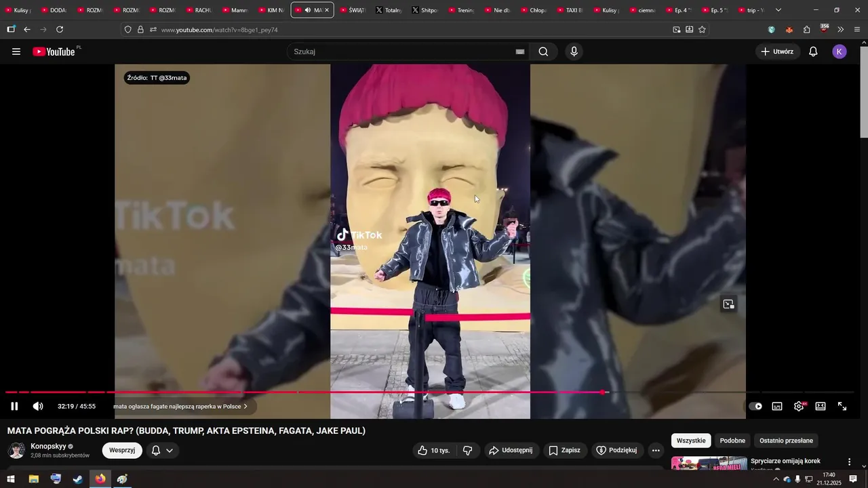The width and height of the screenshot is (868, 488).
Task: Go back with the browser back arrow
Action: (27, 30)
